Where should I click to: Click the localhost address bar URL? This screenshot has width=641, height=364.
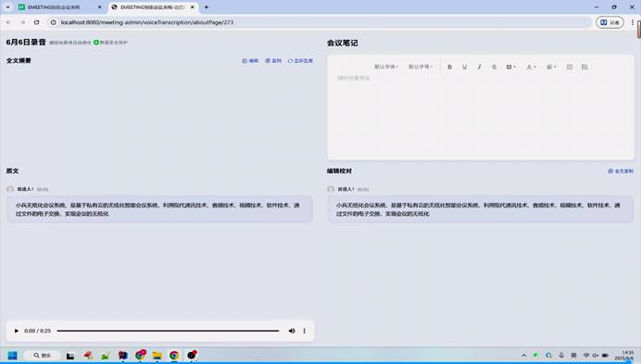coord(147,22)
